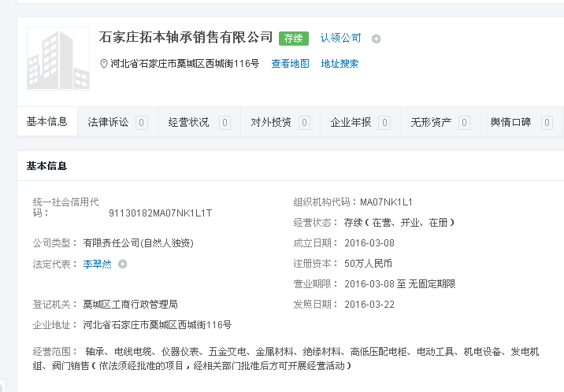Image resolution: width=564 pixels, height=392 pixels.
Task: Open 查看地图 to view the map
Action: 290,64
